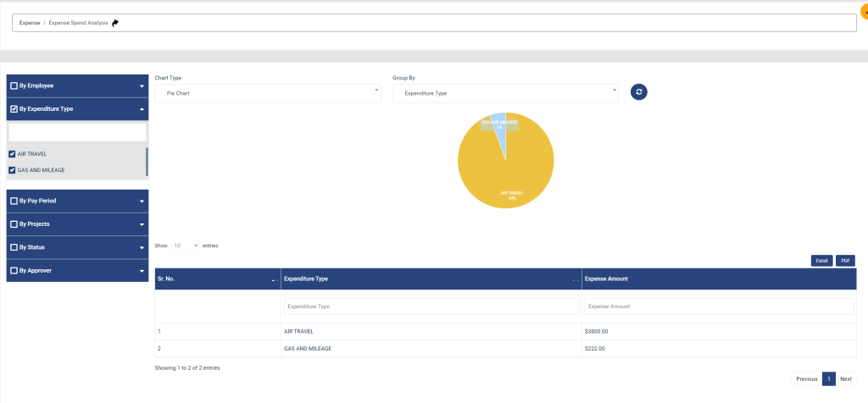868x403 pixels.
Task: Tick the By Projects checkbox
Action: point(14,224)
